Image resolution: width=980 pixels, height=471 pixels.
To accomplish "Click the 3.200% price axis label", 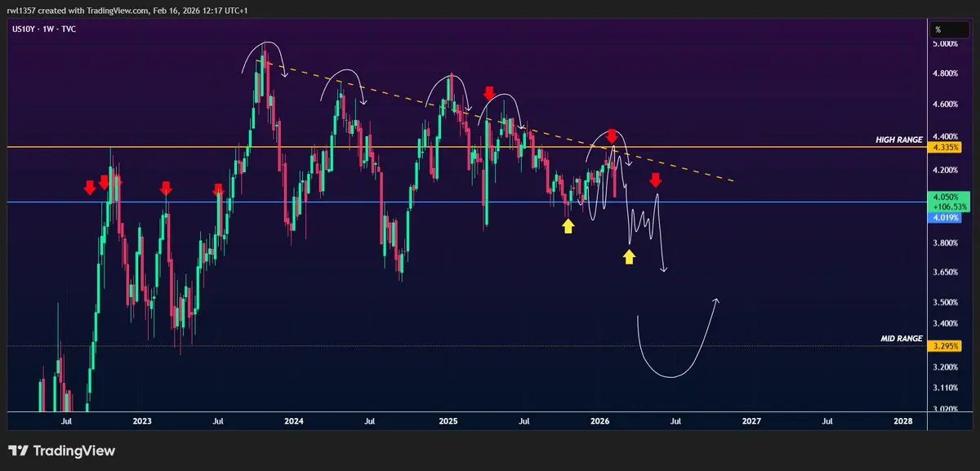I will [x=945, y=367].
